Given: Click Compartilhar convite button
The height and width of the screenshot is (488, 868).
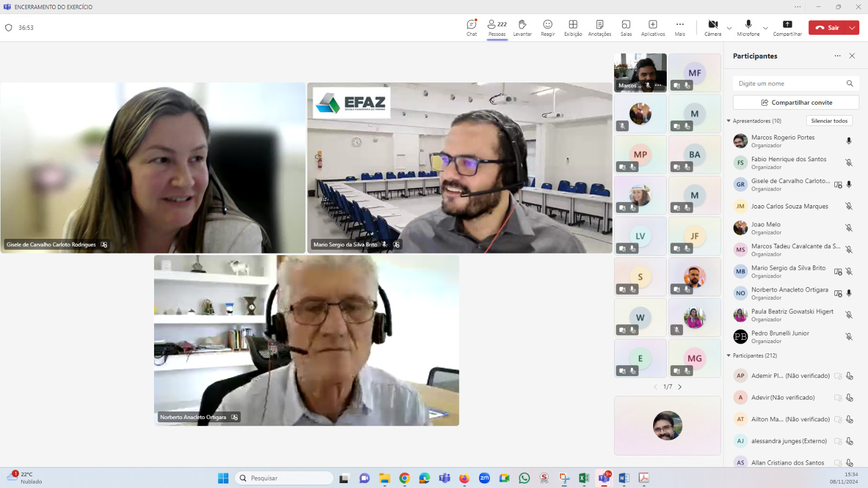Looking at the screenshot, I should (x=796, y=103).
